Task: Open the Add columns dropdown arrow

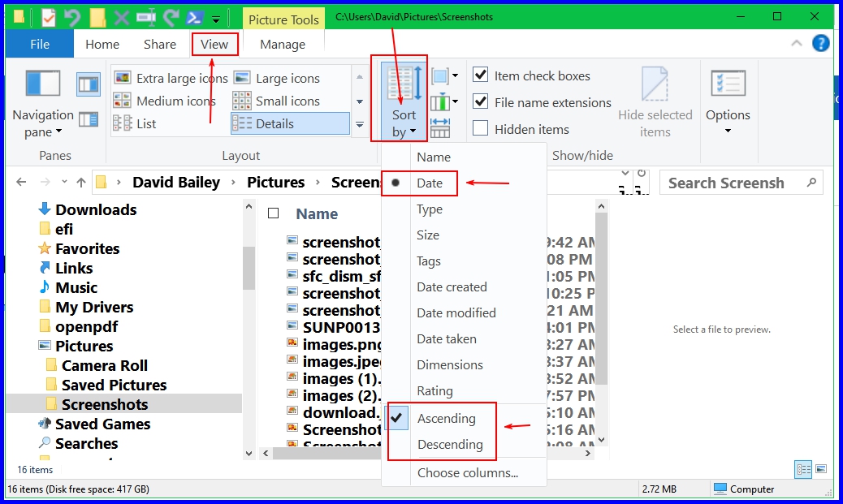Action: [x=455, y=102]
